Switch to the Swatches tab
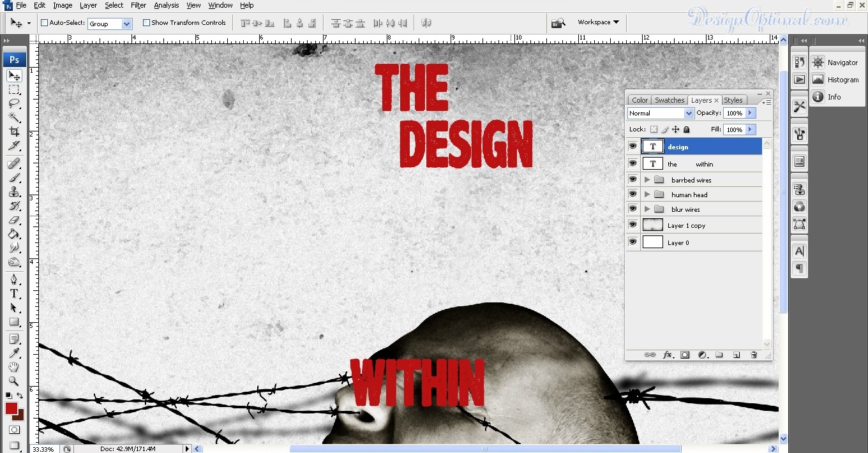This screenshot has width=868, height=453. (670, 100)
